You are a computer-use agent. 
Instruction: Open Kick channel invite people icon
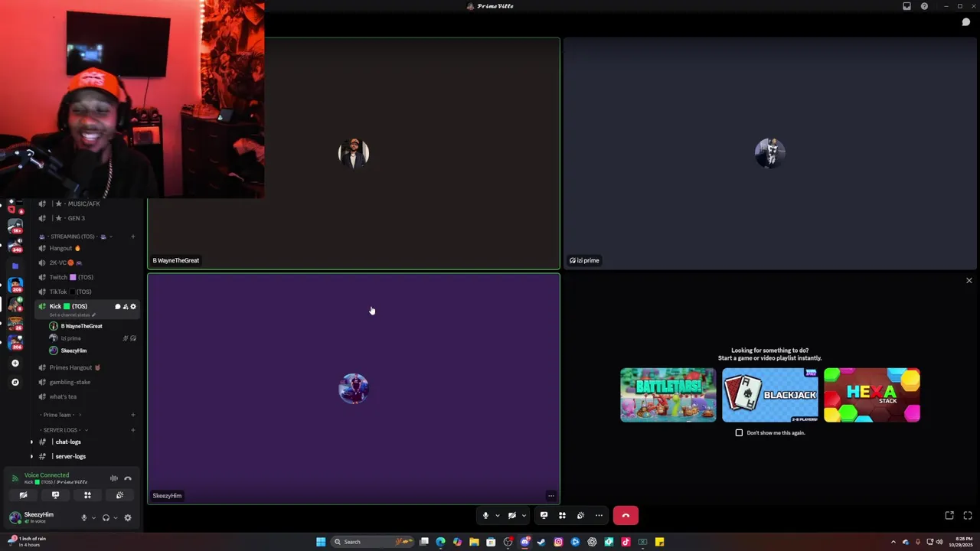[x=126, y=306]
